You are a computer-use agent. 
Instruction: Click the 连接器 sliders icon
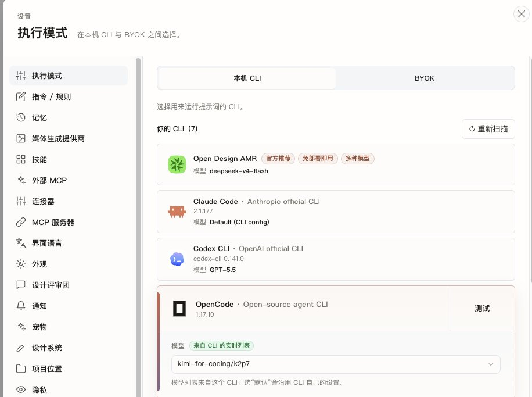pyautogui.click(x=21, y=201)
